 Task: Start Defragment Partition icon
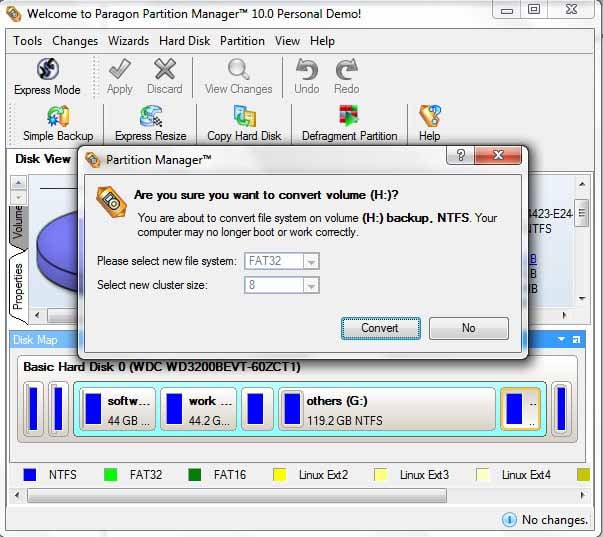[x=349, y=116]
